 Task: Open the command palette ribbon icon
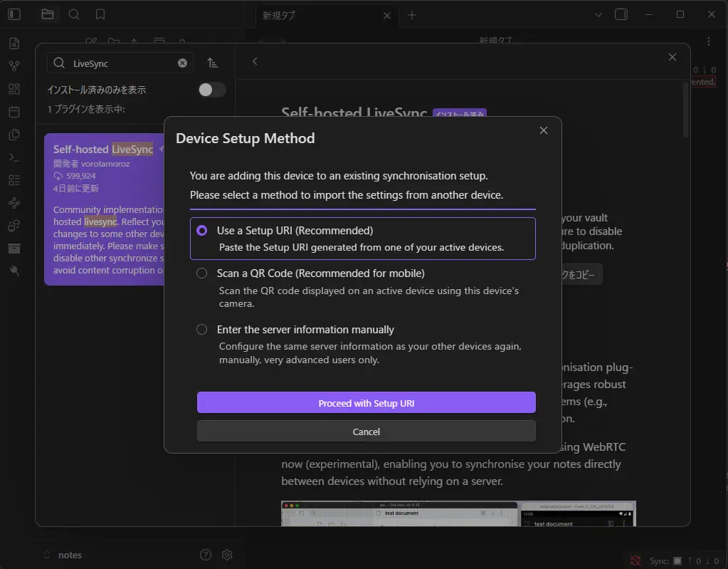click(x=14, y=157)
